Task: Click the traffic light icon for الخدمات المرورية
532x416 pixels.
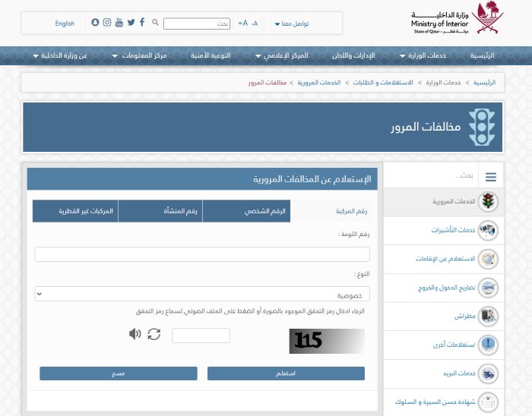Action: point(488,201)
